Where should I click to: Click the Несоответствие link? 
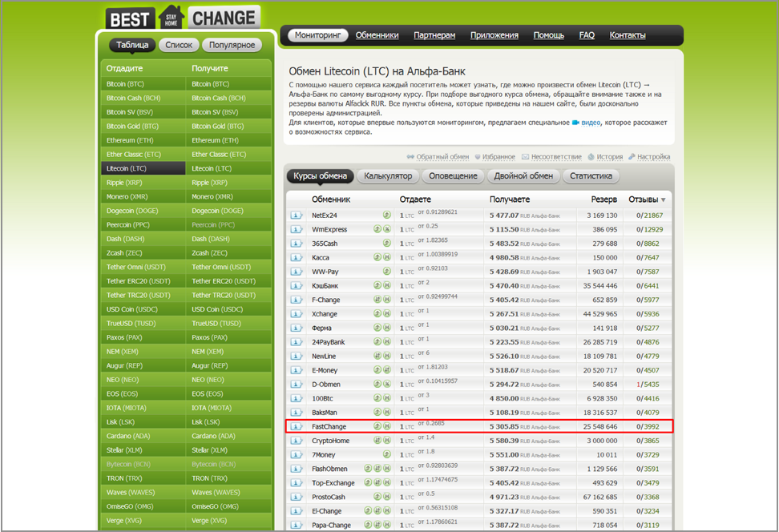coord(556,157)
